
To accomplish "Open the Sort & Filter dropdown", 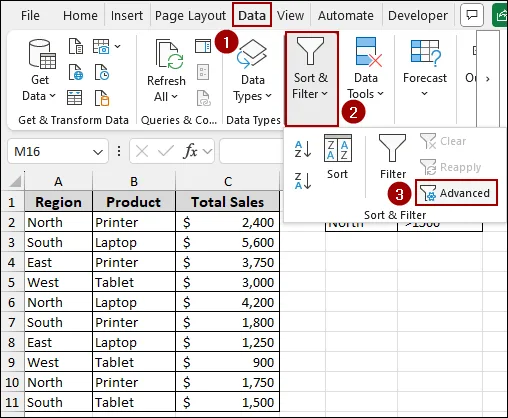I will [311, 79].
